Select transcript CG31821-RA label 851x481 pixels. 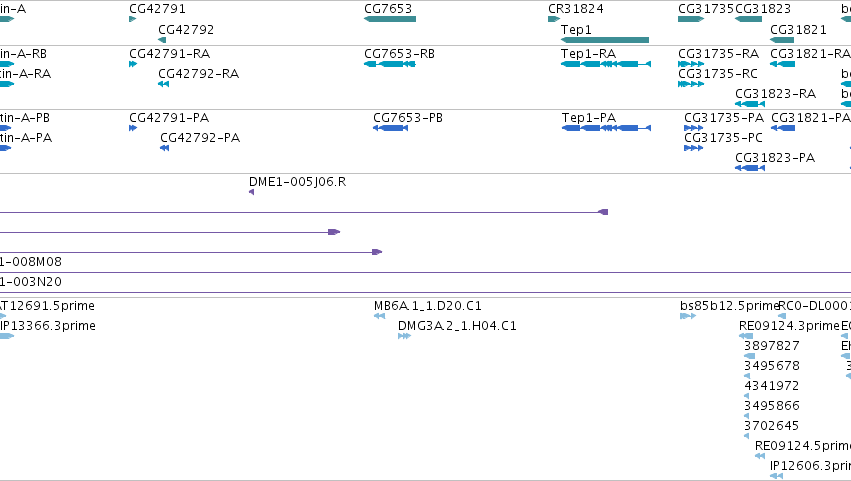click(x=810, y=54)
